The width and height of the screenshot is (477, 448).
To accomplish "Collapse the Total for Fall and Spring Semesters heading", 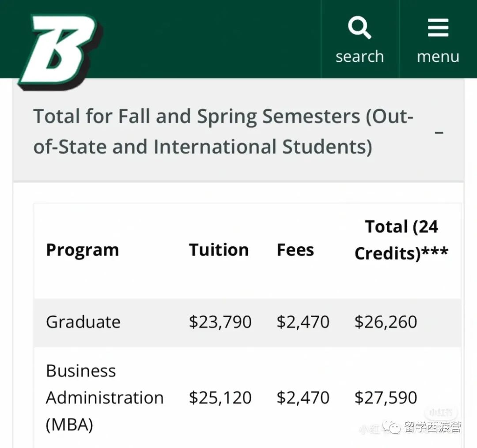I will coord(223,131).
